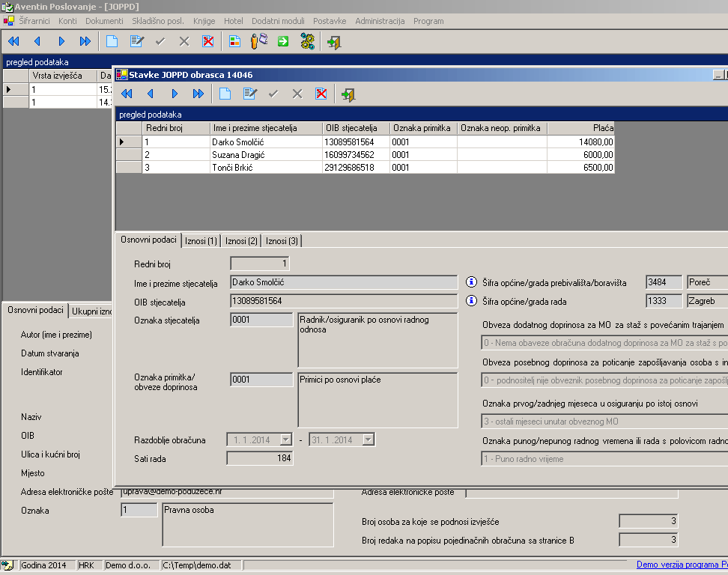
Task: Go to next record in Stavke JOPPD toolbar
Action: [175, 94]
